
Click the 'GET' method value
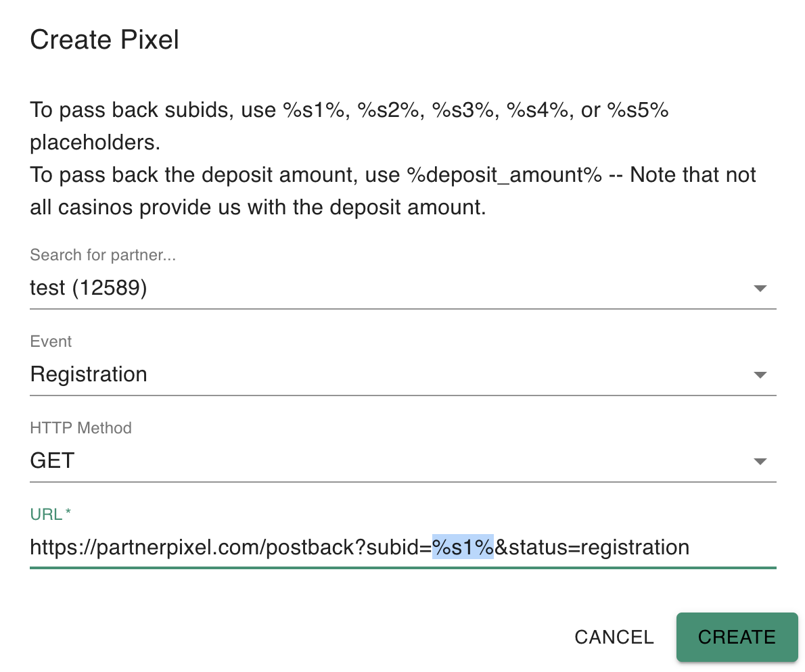(52, 461)
